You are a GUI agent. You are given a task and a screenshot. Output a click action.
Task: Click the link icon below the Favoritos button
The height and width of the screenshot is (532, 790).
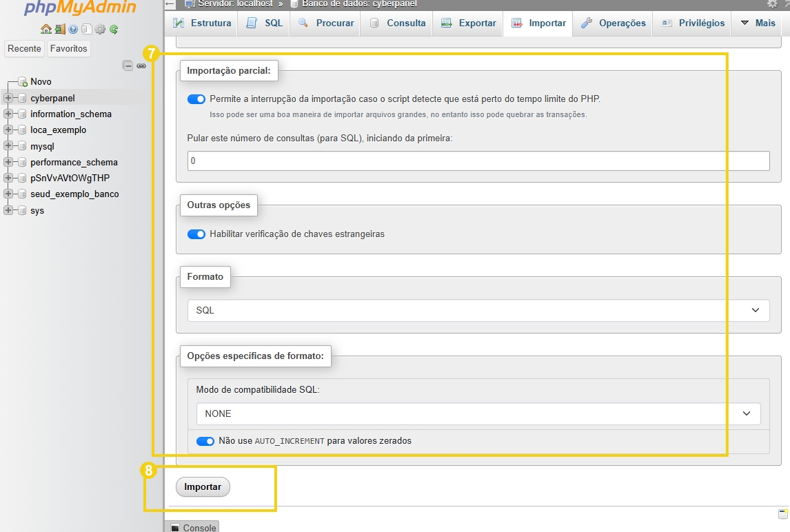click(x=140, y=65)
